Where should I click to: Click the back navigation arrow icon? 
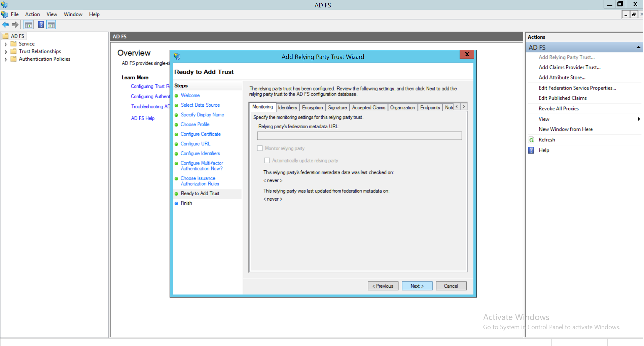click(5, 24)
